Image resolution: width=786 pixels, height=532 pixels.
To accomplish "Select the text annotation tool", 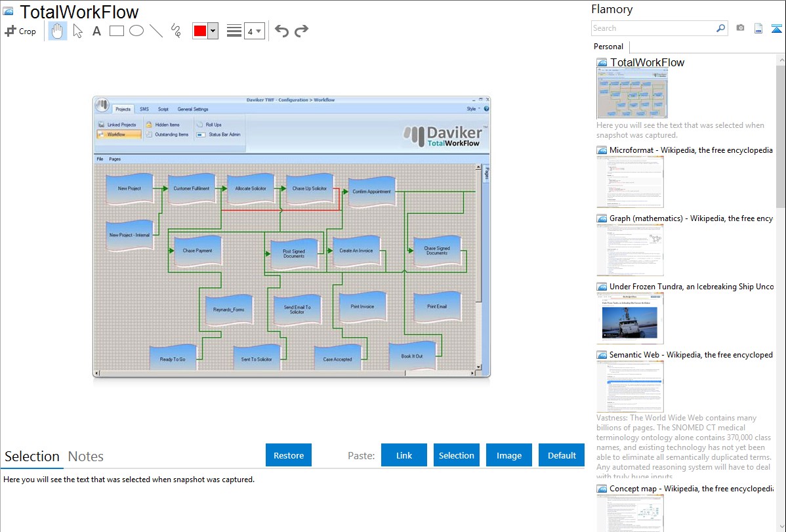I will [96, 31].
